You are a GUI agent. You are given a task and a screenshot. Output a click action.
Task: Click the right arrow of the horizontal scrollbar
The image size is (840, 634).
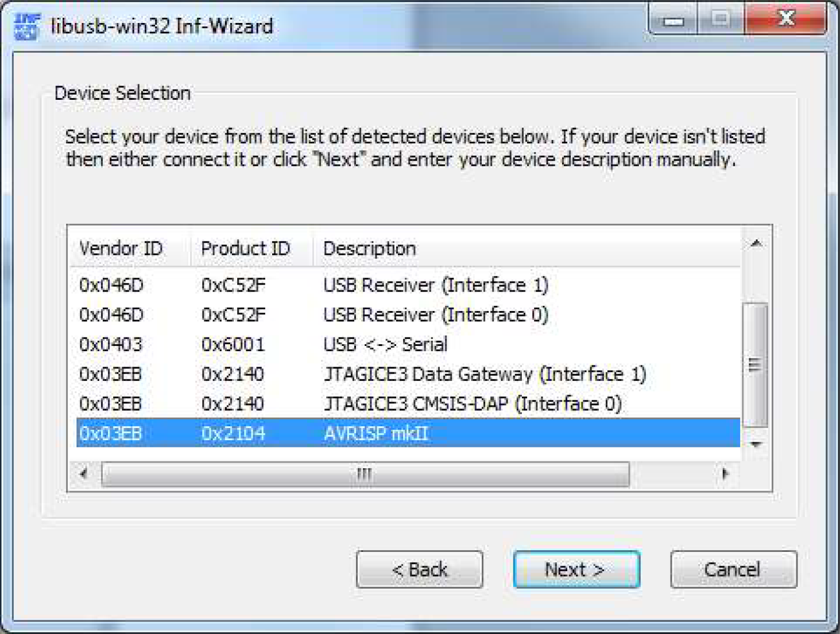[725, 474]
